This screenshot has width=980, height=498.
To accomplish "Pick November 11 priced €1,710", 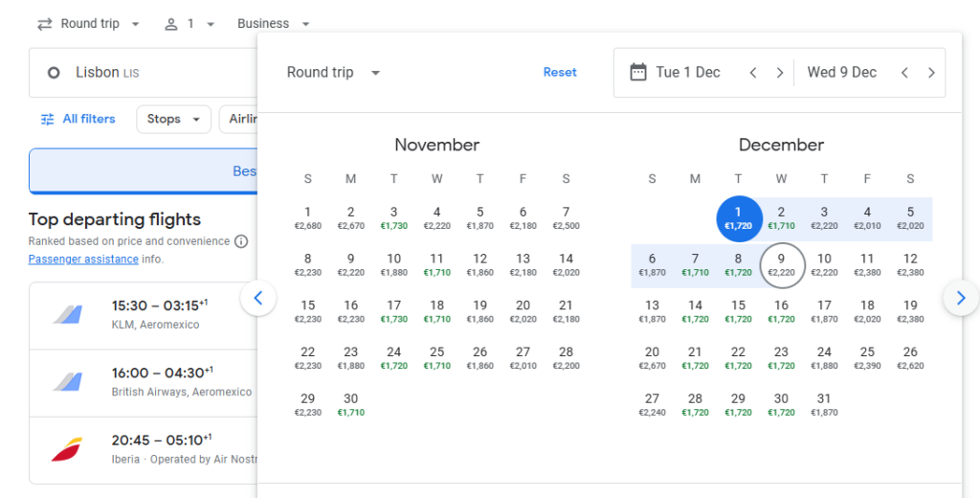I will pos(436,264).
